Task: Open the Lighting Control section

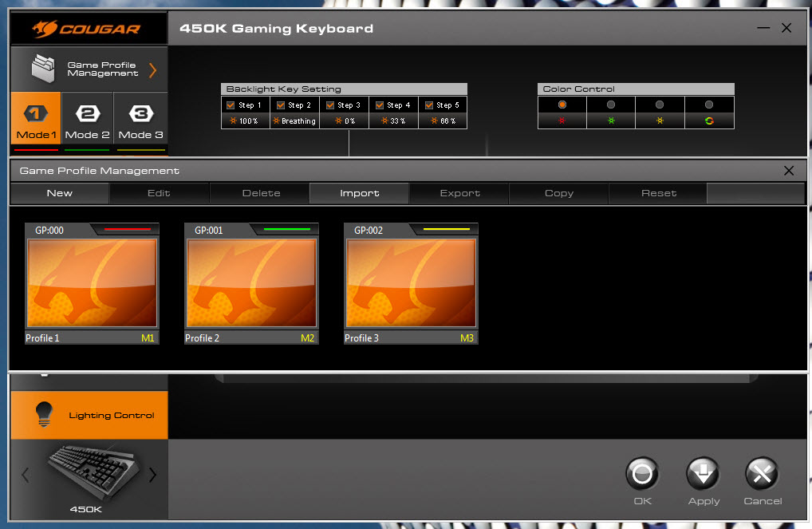Action: [x=89, y=415]
